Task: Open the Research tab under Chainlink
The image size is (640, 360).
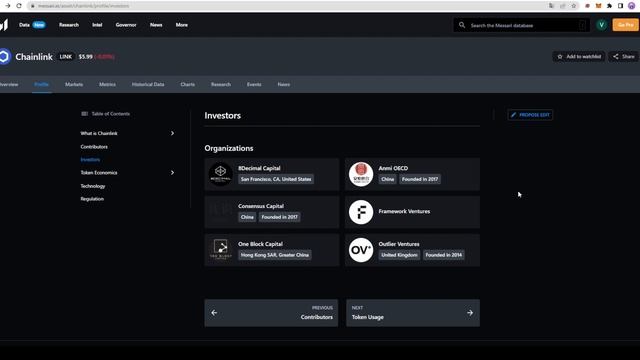Action: point(221,84)
